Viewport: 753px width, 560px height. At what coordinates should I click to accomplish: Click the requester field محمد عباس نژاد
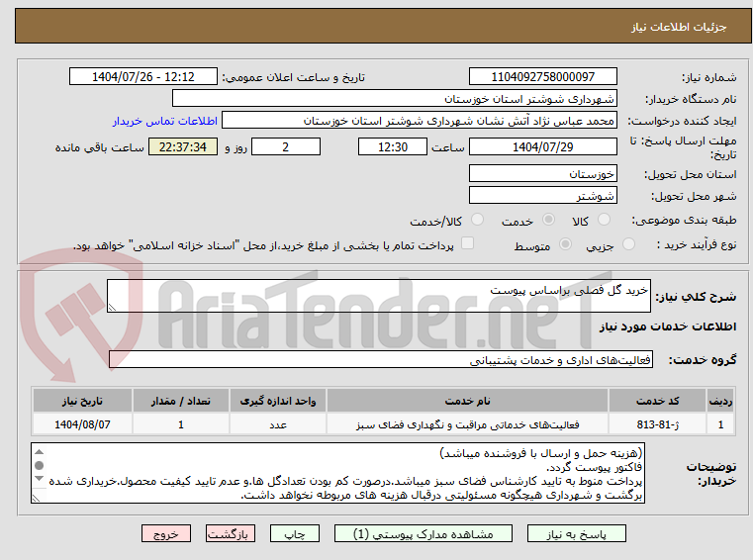pos(420,121)
